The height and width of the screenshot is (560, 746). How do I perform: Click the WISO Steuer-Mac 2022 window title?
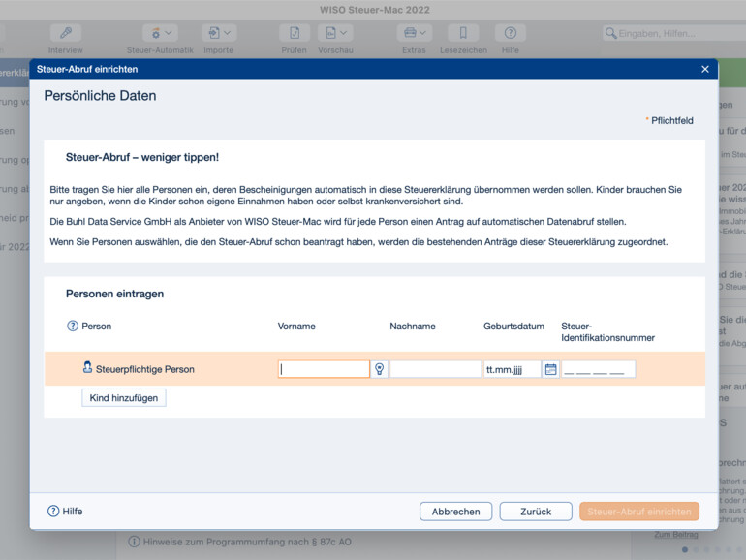[x=374, y=10]
